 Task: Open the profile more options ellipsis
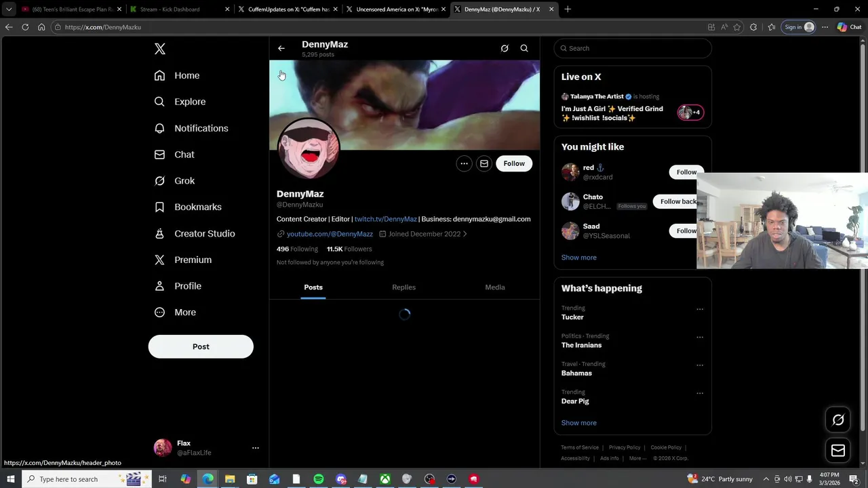(464, 163)
